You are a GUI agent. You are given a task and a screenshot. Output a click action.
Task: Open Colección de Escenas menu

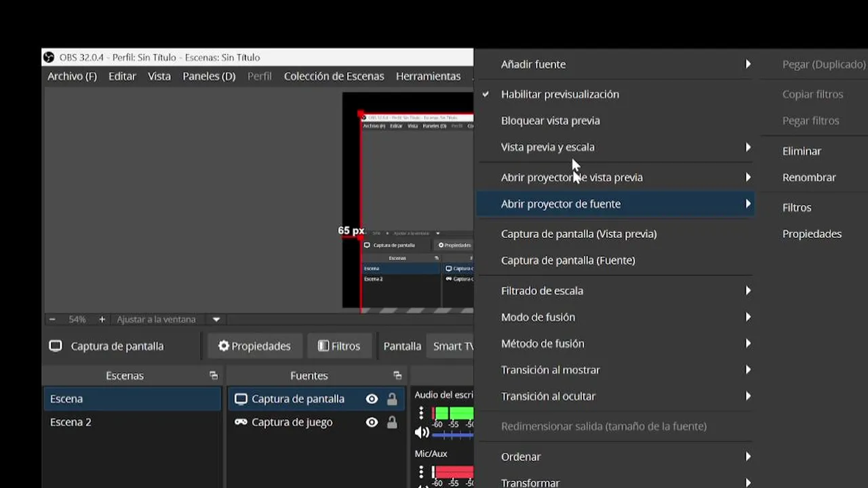point(334,77)
